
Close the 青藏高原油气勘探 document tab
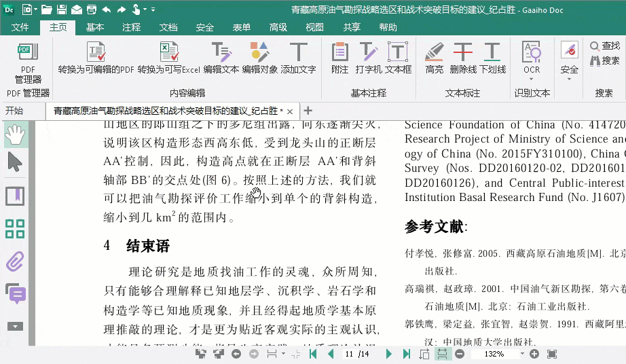[x=290, y=111]
